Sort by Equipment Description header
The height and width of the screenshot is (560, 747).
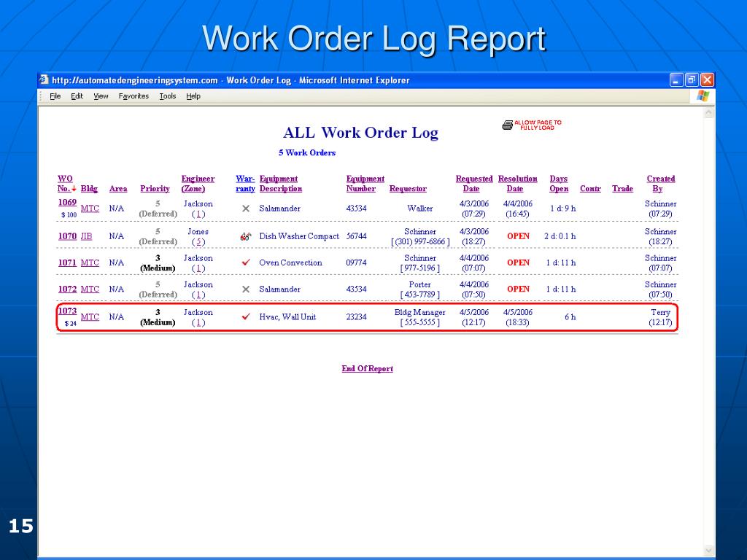tap(281, 184)
